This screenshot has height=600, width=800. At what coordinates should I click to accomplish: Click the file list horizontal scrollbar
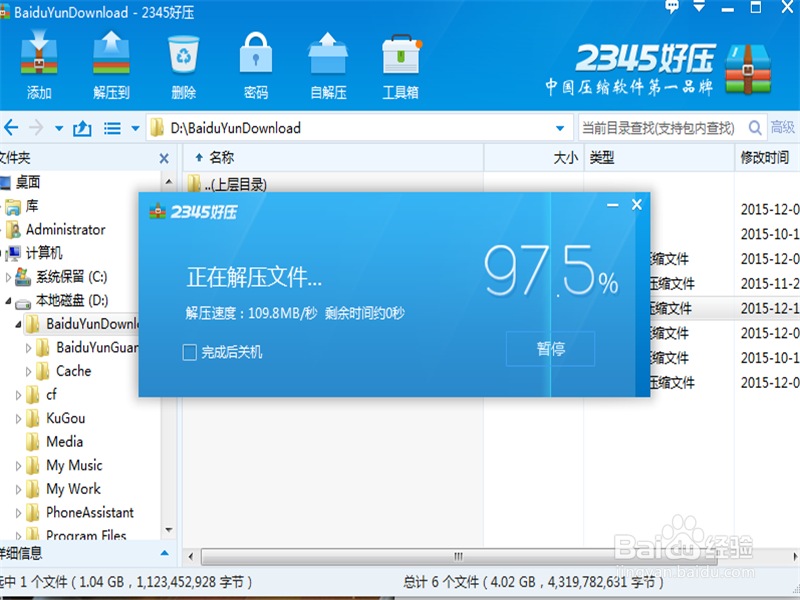tap(458, 556)
